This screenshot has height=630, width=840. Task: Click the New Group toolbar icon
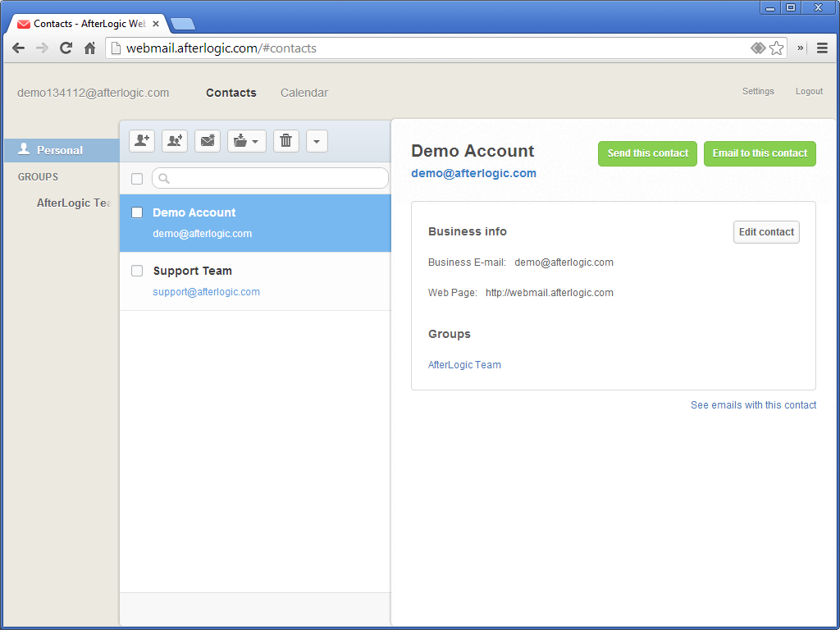[x=175, y=141]
